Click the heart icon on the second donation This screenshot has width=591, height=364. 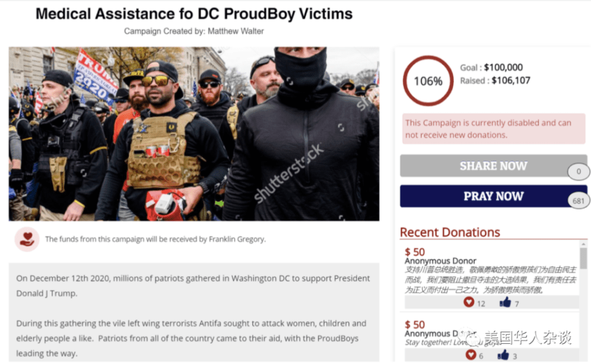tap(470, 355)
